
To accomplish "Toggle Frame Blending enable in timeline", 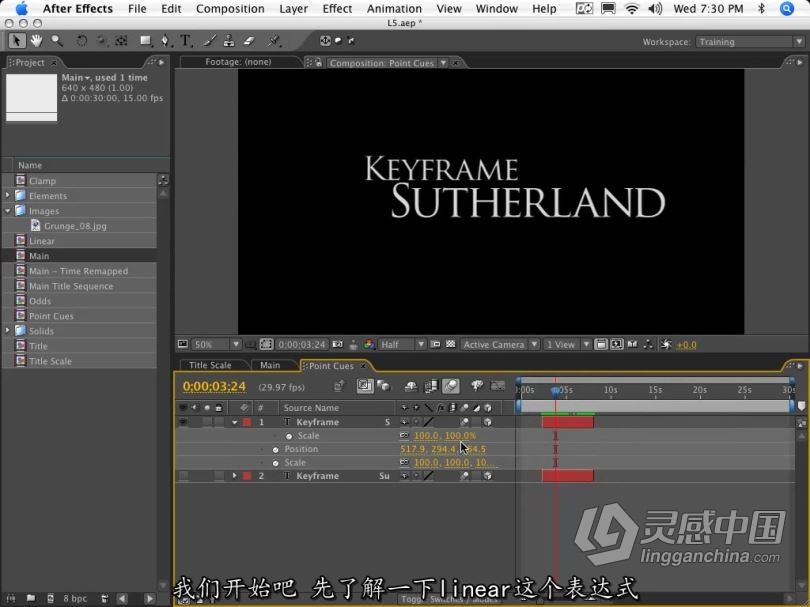I will point(431,386).
